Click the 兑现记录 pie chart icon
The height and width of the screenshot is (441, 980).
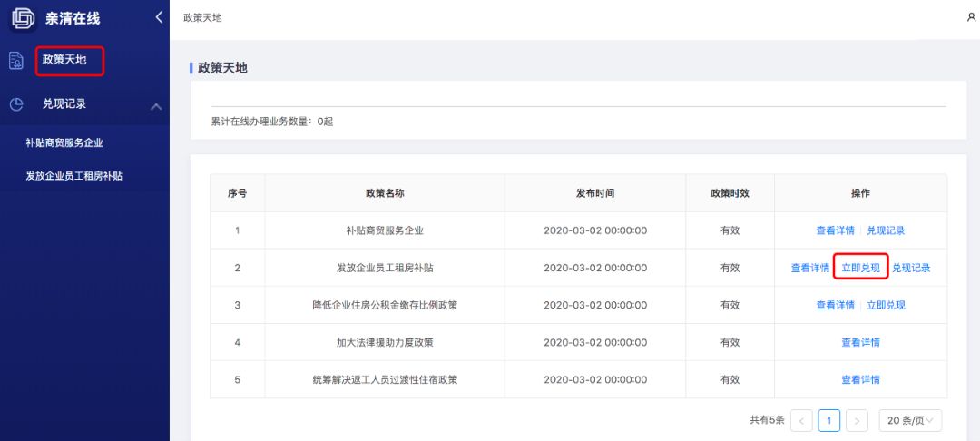[x=15, y=103]
